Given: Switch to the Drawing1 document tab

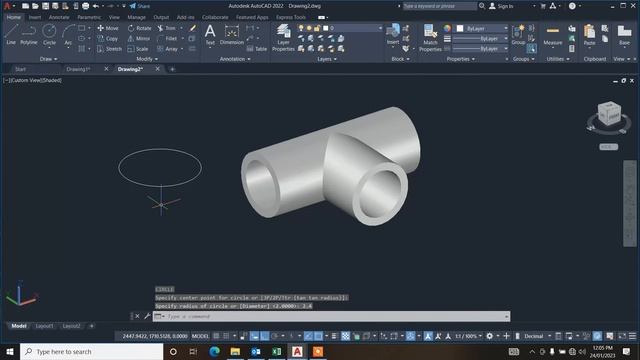Looking at the screenshot, I should [78, 69].
